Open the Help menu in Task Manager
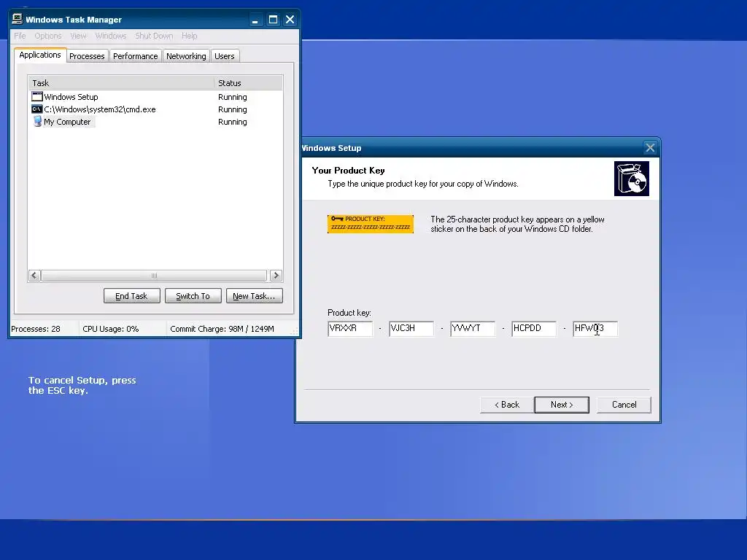This screenshot has width=747, height=560. (x=189, y=36)
